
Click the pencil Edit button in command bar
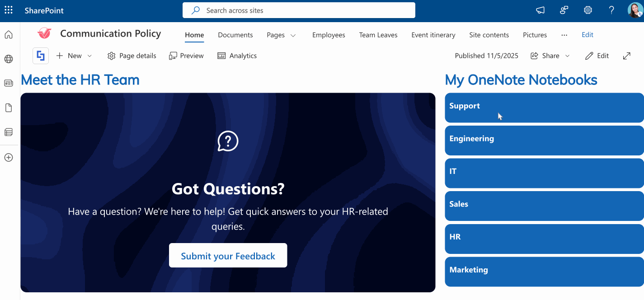coord(597,56)
